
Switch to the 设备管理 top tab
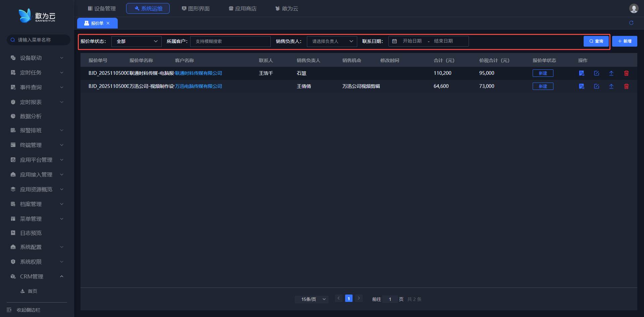102,8
